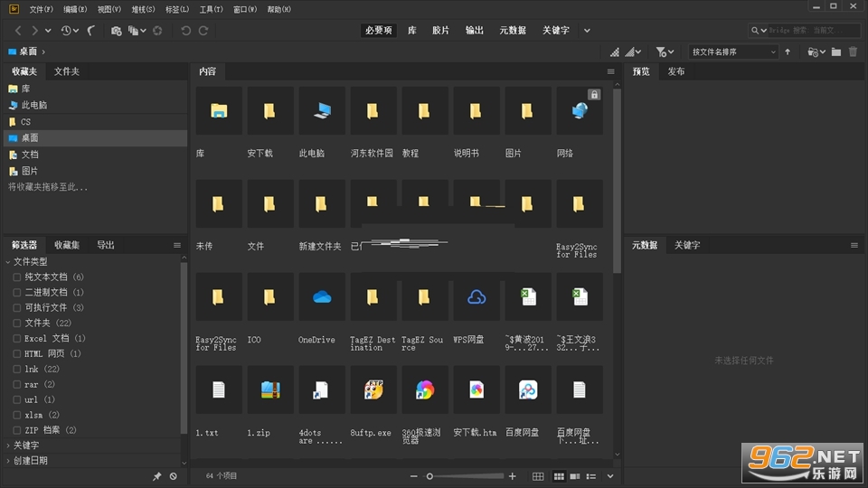868x488 pixels.
Task: Open the content panel hamburger menu
Action: point(610,71)
